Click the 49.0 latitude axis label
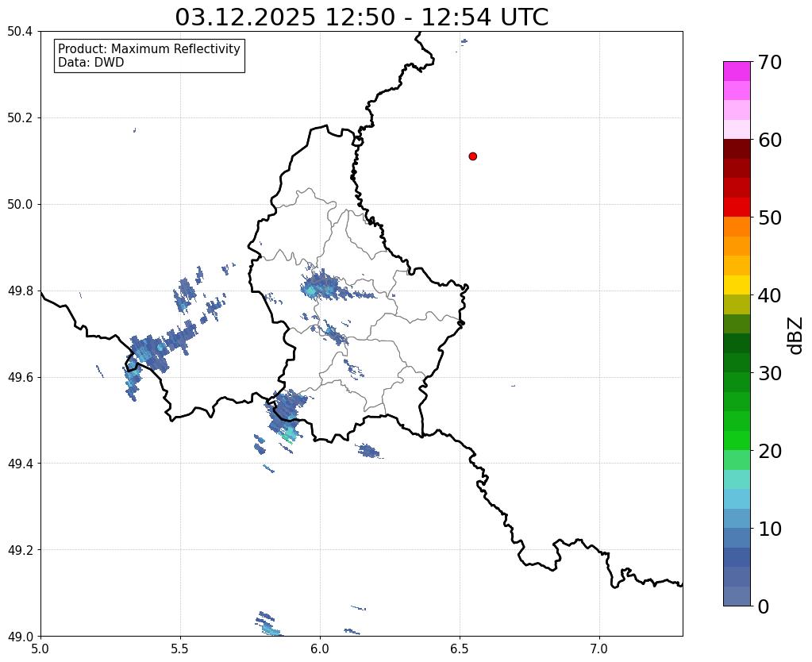The image size is (812, 662). point(20,636)
